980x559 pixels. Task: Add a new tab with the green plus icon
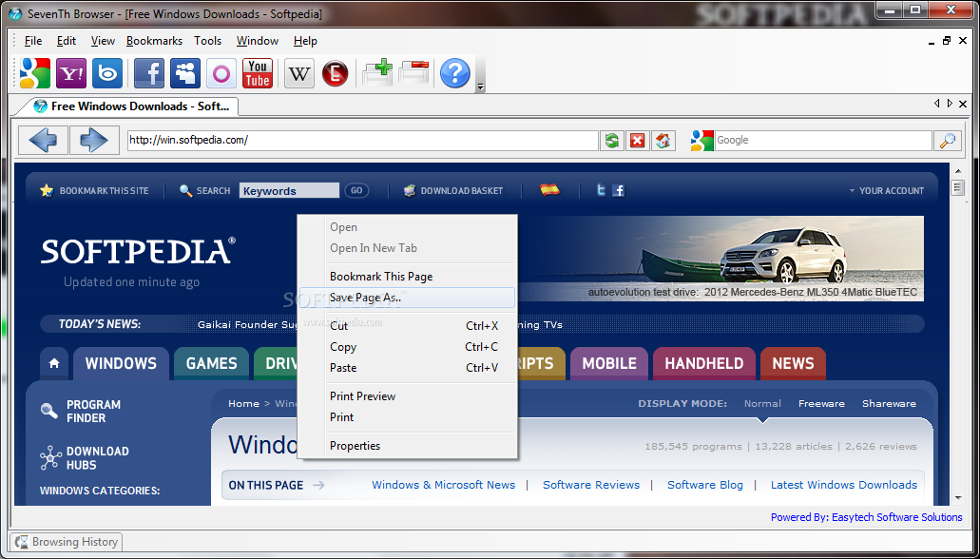377,72
